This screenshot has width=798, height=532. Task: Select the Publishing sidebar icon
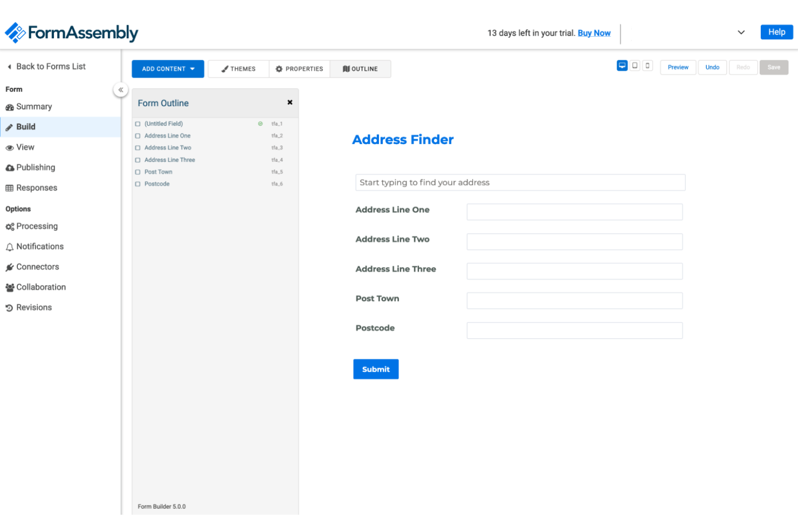pyautogui.click(x=10, y=167)
